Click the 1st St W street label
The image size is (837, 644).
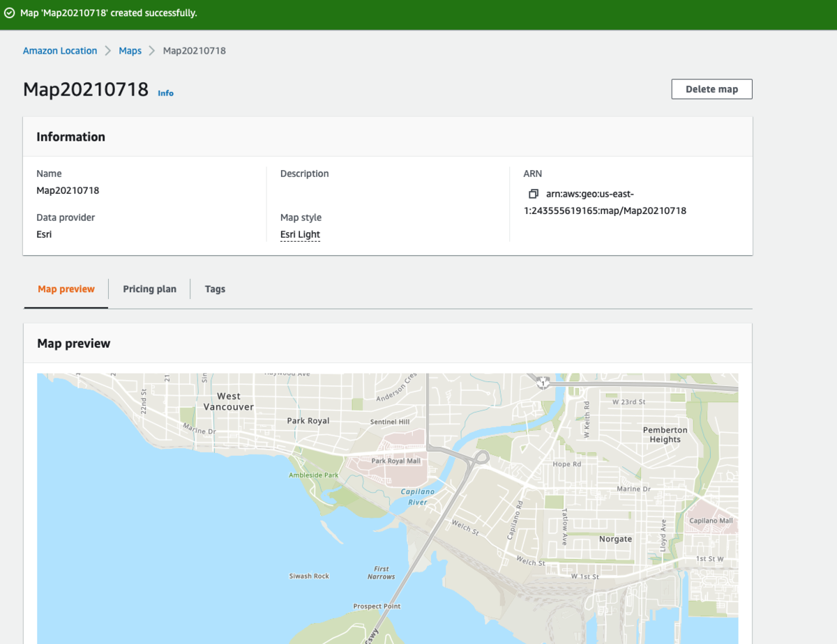coord(710,559)
